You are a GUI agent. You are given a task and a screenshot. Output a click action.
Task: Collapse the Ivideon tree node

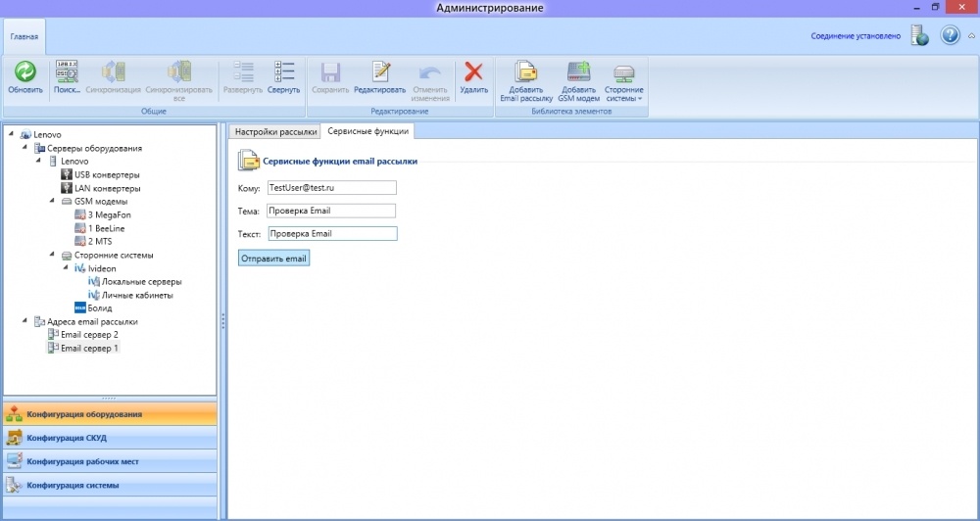tap(67, 267)
